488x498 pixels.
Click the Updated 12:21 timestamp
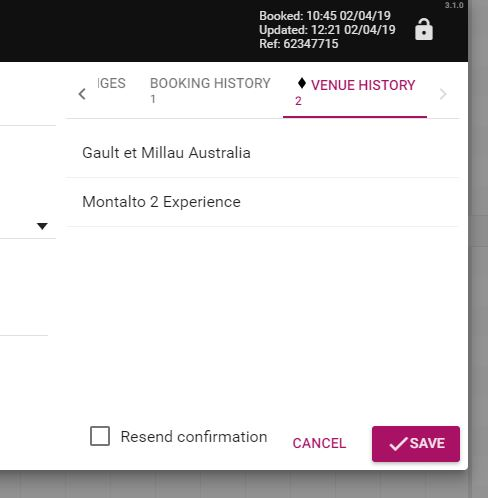pos(327,30)
